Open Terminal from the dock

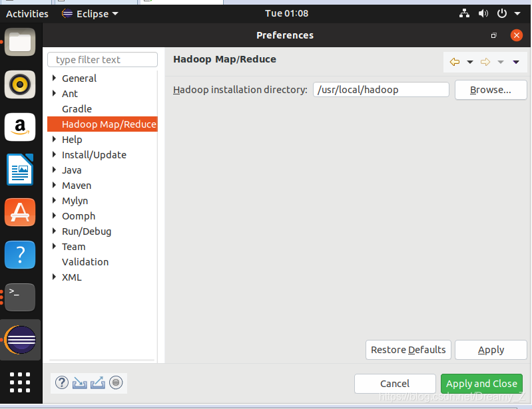tap(20, 297)
